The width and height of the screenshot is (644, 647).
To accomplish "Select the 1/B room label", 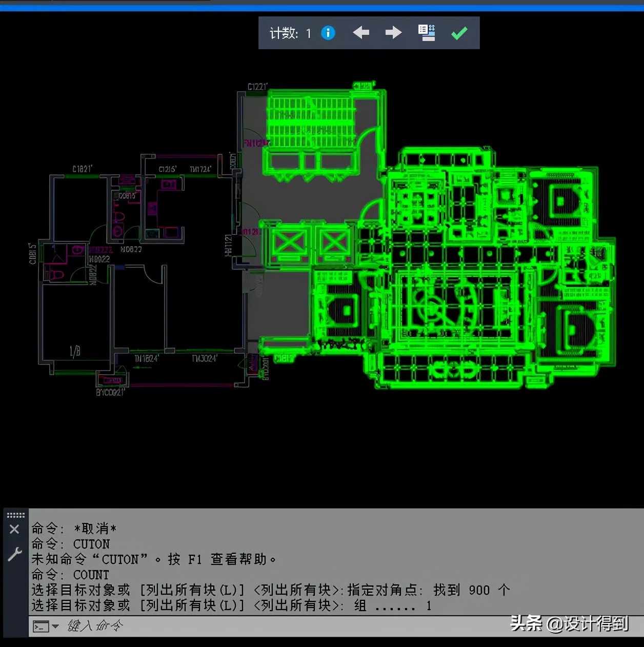I will [75, 351].
